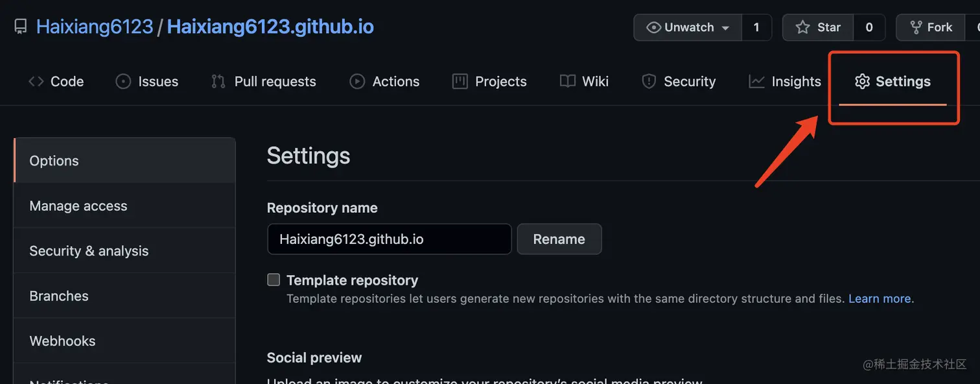
Task: Follow the Learn more link
Action: (x=880, y=298)
